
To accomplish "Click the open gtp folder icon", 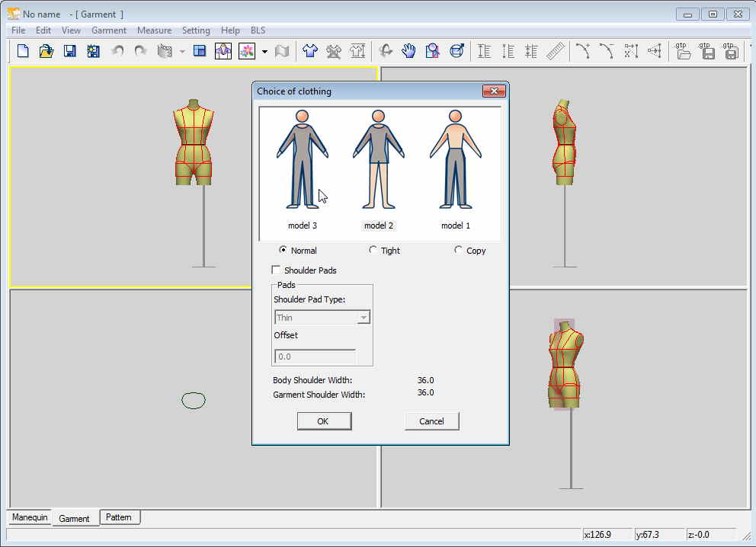I will point(684,51).
